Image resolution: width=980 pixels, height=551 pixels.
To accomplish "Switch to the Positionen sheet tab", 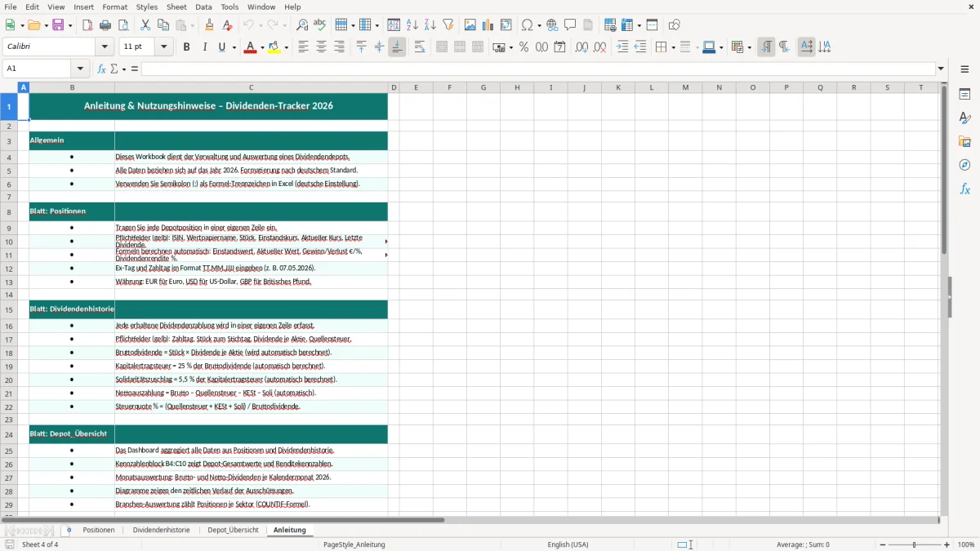I will (x=99, y=531).
